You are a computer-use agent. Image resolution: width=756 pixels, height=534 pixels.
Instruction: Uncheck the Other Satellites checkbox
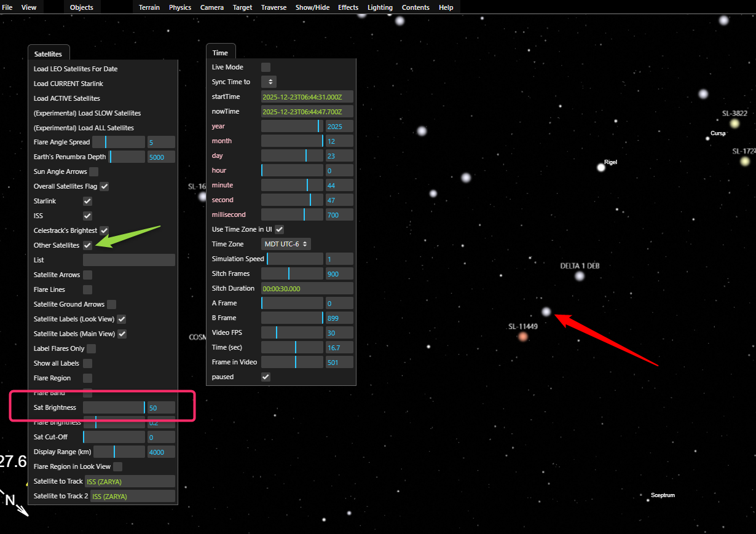(88, 245)
